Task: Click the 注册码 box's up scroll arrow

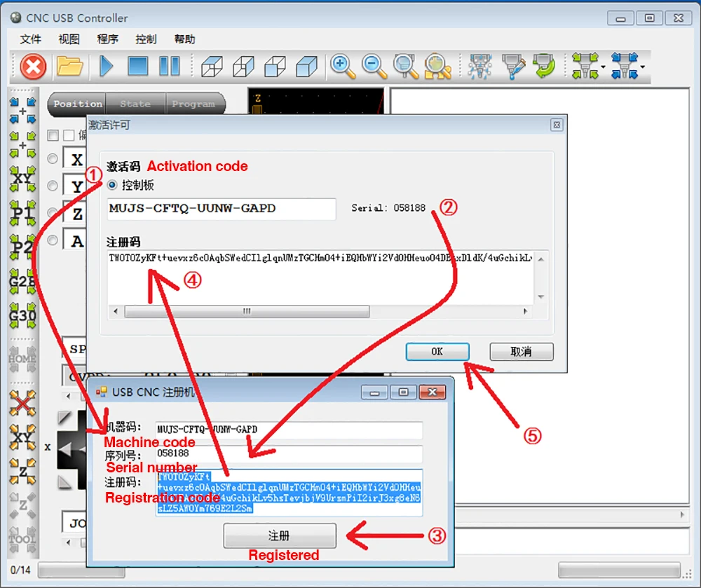Action: (x=541, y=259)
